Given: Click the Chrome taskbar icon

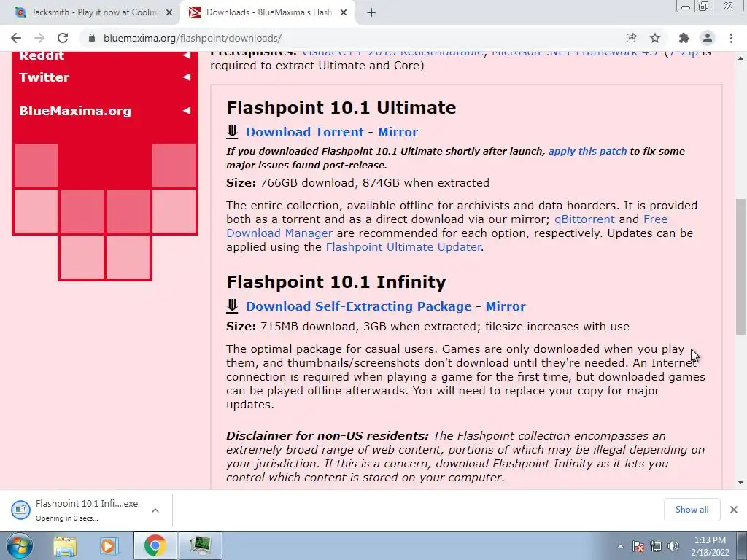Looking at the screenshot, I should (x=155, y=545).
